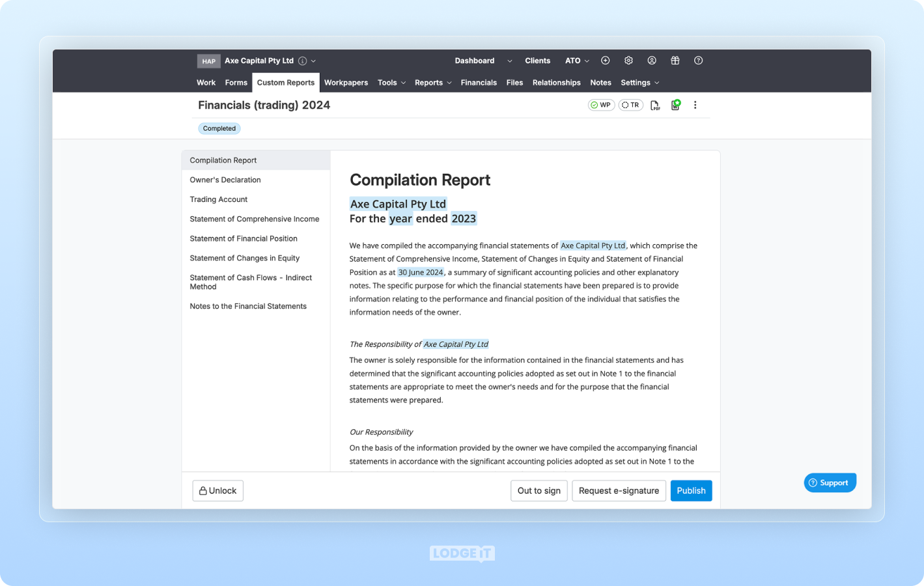Open the Clients menu

coord(538,60)
